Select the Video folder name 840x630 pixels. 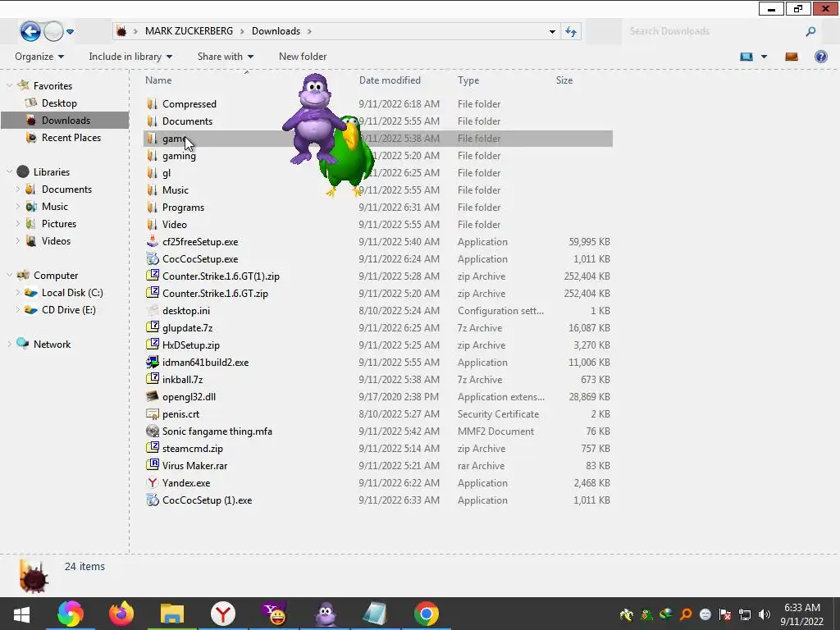click(x=175, y=225)
